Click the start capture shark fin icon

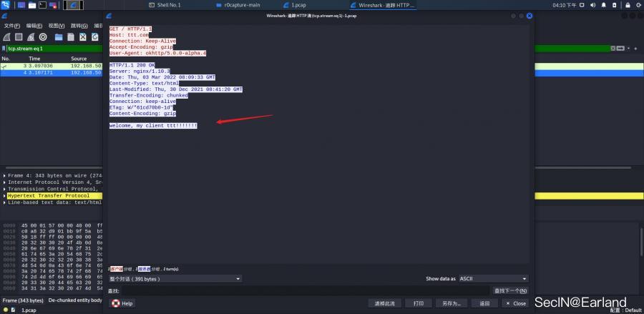[6, 36]
